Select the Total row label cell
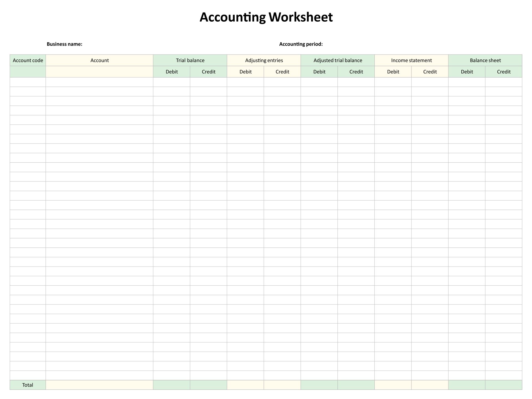532x399 pixels. coord(28,385)
